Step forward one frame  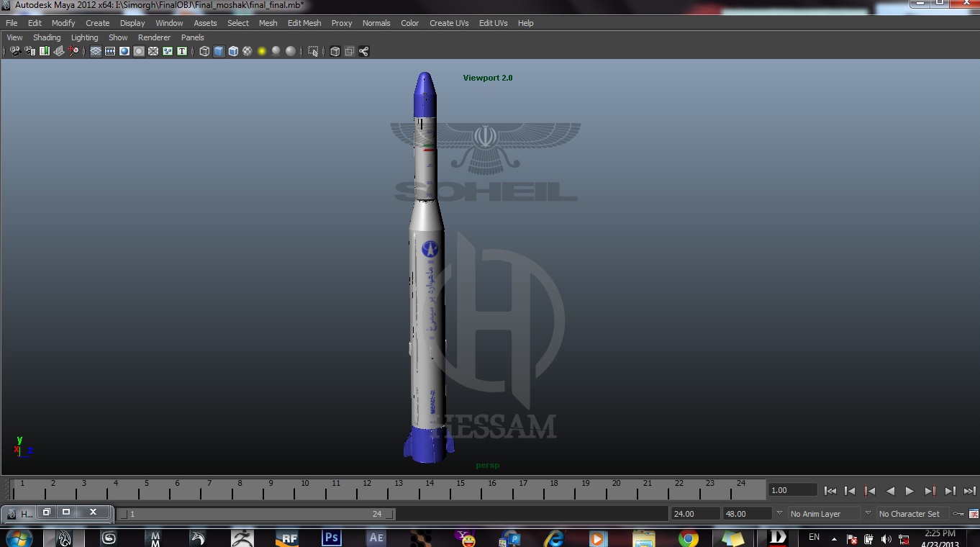click(x=950, y=491)
